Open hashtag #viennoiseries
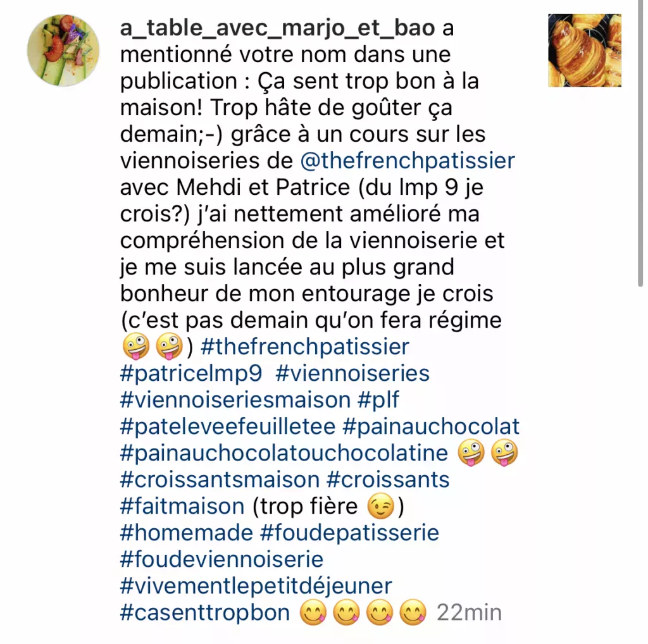Screen dimensions: 648x644 tap(352, 373)
